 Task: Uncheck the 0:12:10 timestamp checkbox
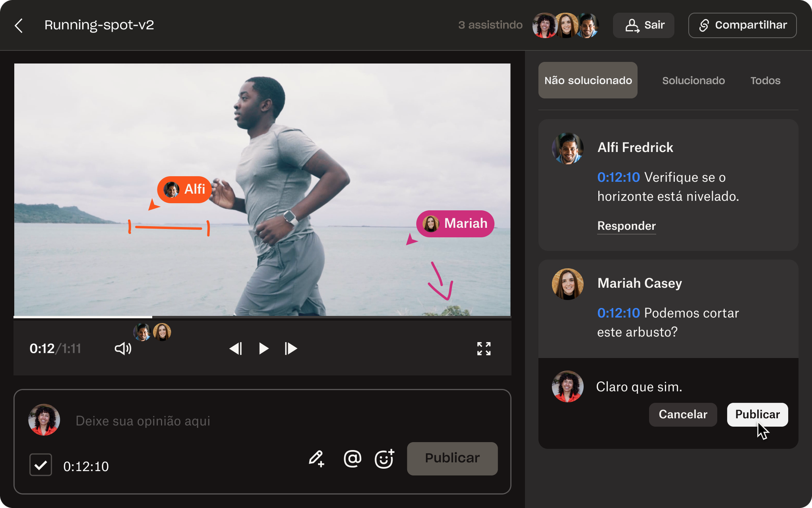tap(40, 465)
